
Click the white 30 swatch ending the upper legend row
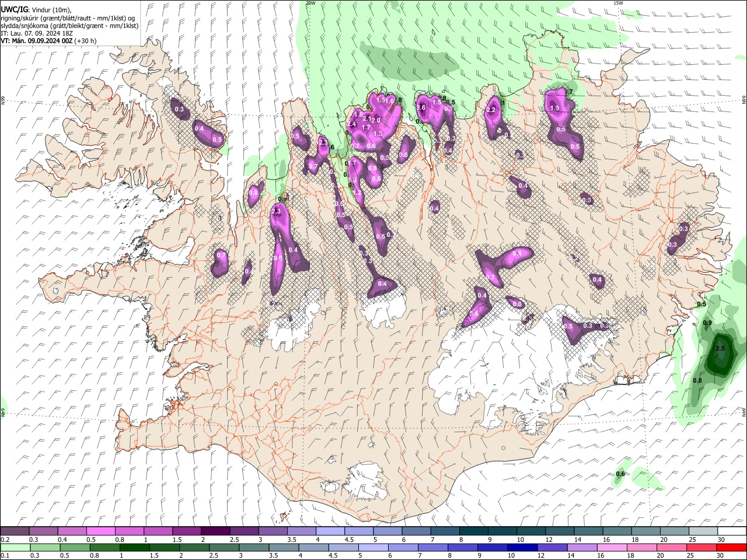pos(732,531)
